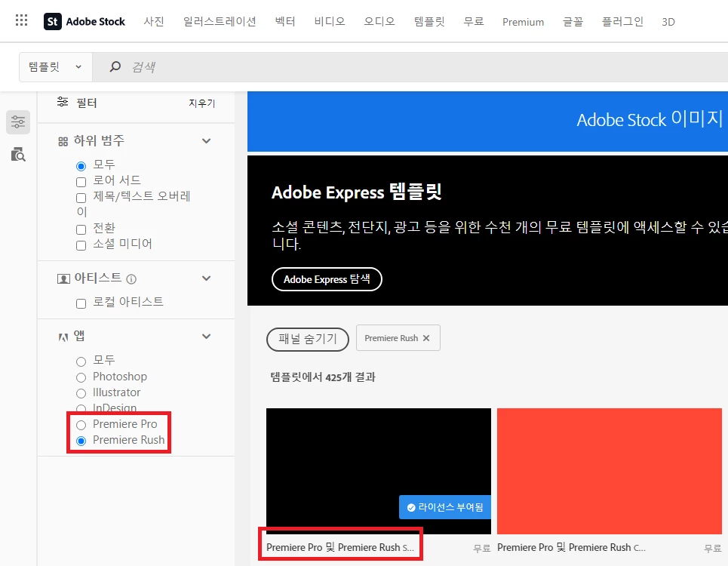Open the 템플릿 search category dropdown

56,67
